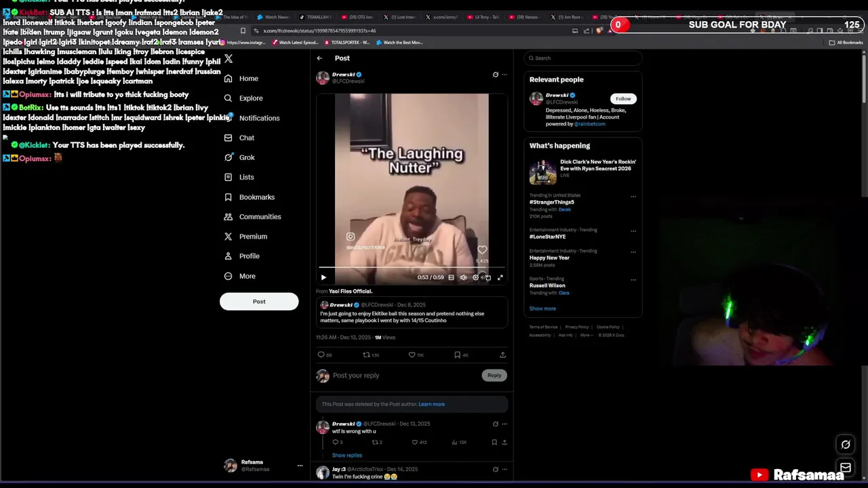Open options for #StrangerThings5 trend
This screenshot has width=868, height=488.
pos(633,197)
